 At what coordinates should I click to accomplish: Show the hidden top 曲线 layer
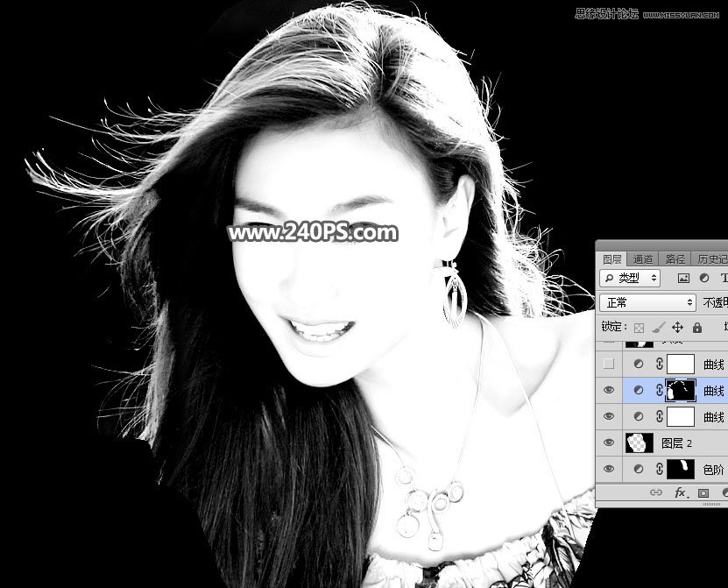pyautogui.click(x=609, y=365)
